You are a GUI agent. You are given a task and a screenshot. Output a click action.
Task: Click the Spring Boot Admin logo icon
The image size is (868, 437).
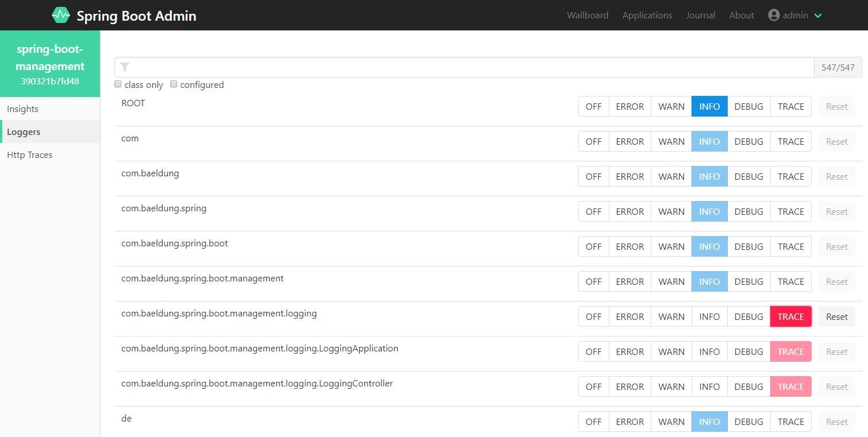pos(61,16)
